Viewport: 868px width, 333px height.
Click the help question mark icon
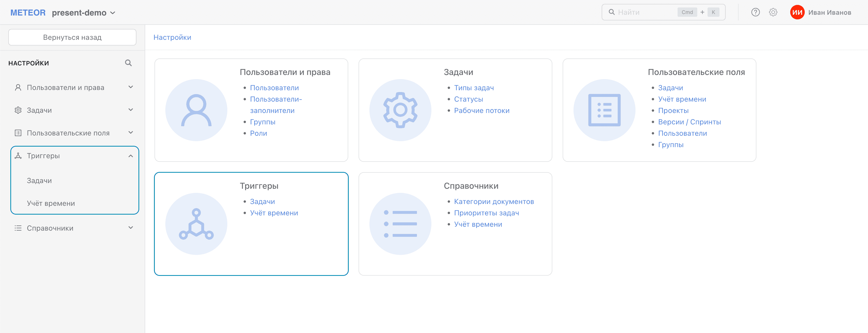755,12
